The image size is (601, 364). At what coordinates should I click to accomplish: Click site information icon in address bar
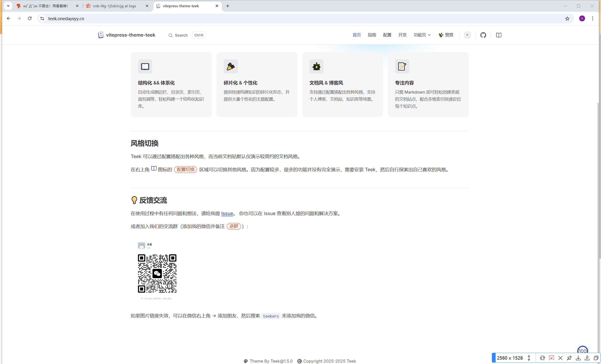coord(42,19)
